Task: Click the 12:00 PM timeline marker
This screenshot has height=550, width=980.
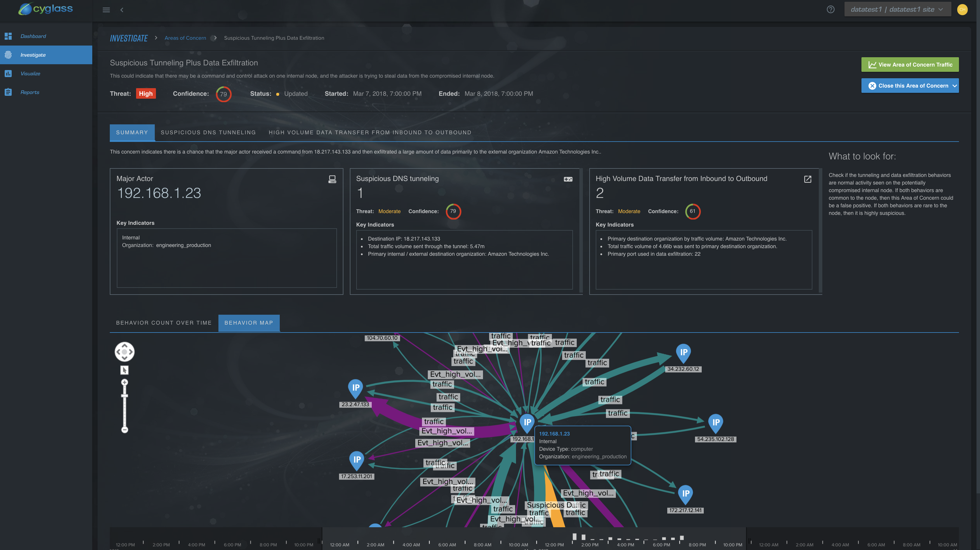Action: 554,545
